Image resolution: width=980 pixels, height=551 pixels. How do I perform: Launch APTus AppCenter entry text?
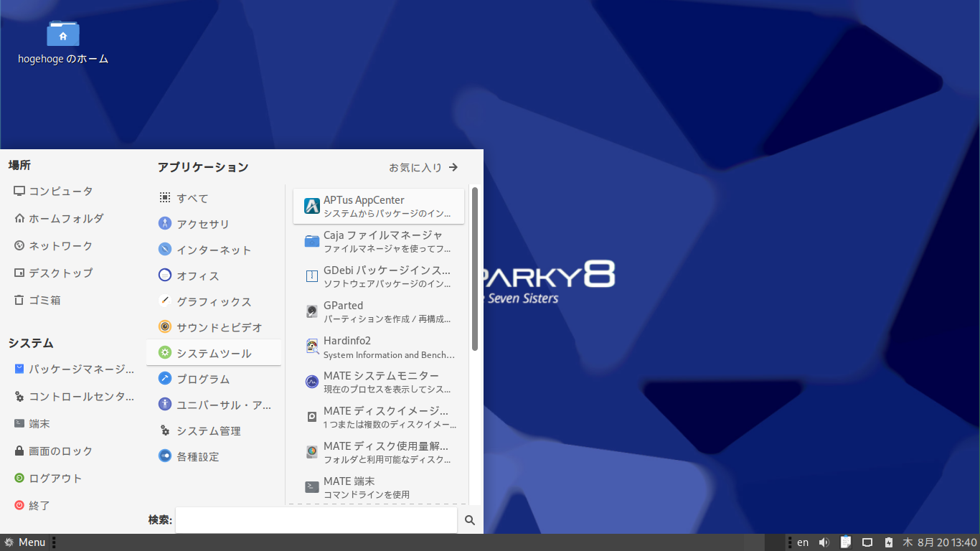pyautogui.click(x=364, y=200)
